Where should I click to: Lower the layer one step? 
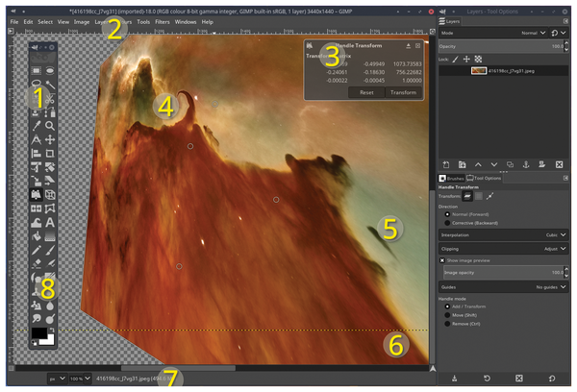coord(494,164)
